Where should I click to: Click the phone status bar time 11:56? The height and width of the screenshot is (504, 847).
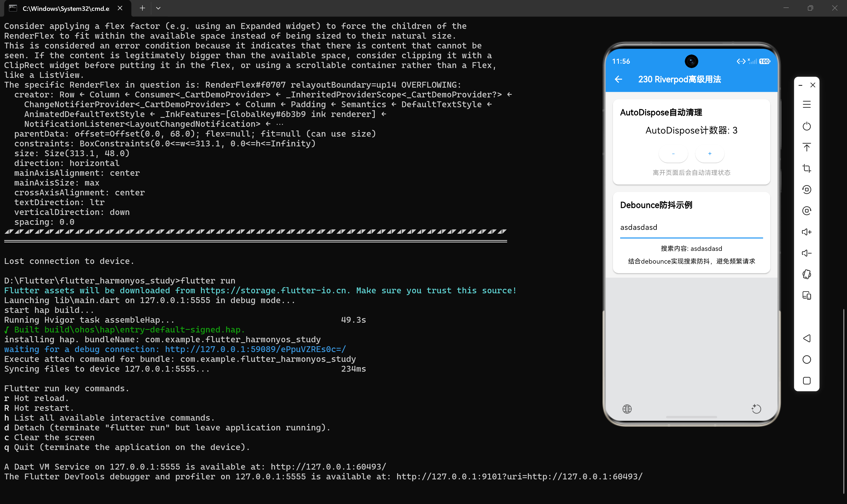click(x=621, y=61)
